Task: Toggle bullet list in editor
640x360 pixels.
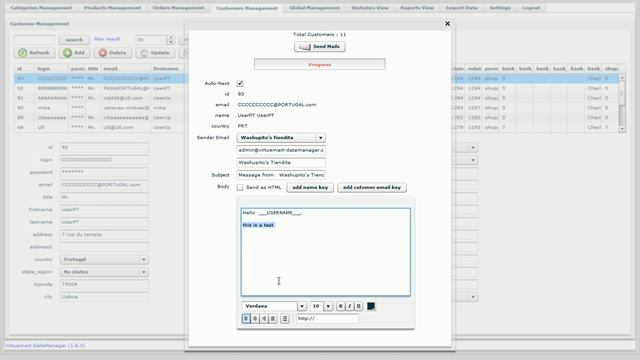Action: click(x=284, y=318)
